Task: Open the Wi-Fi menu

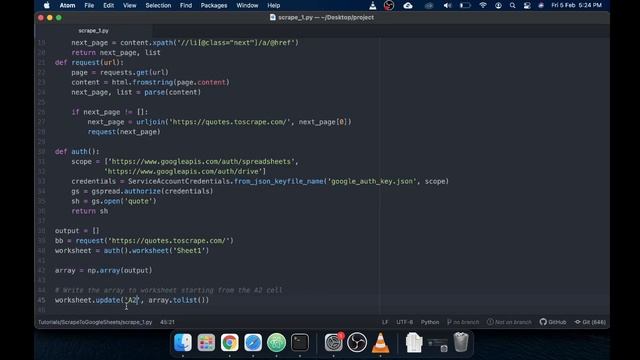Action: coord(483,5)
